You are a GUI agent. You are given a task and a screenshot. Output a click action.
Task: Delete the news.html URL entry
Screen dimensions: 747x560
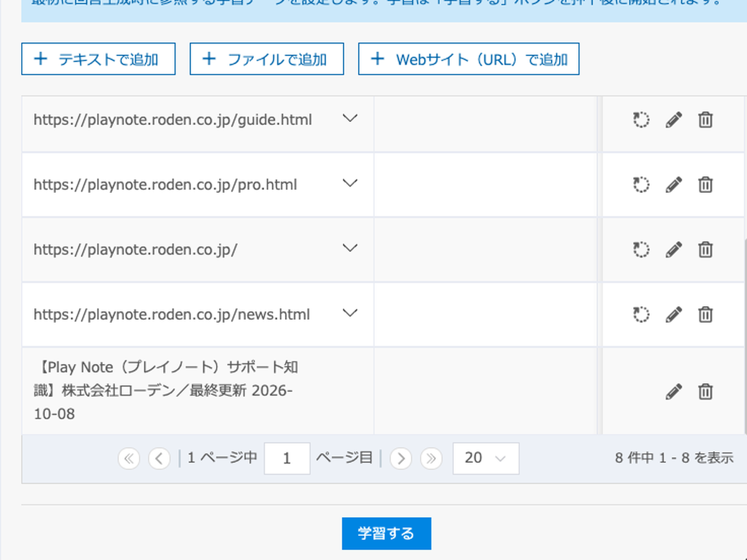705,314
